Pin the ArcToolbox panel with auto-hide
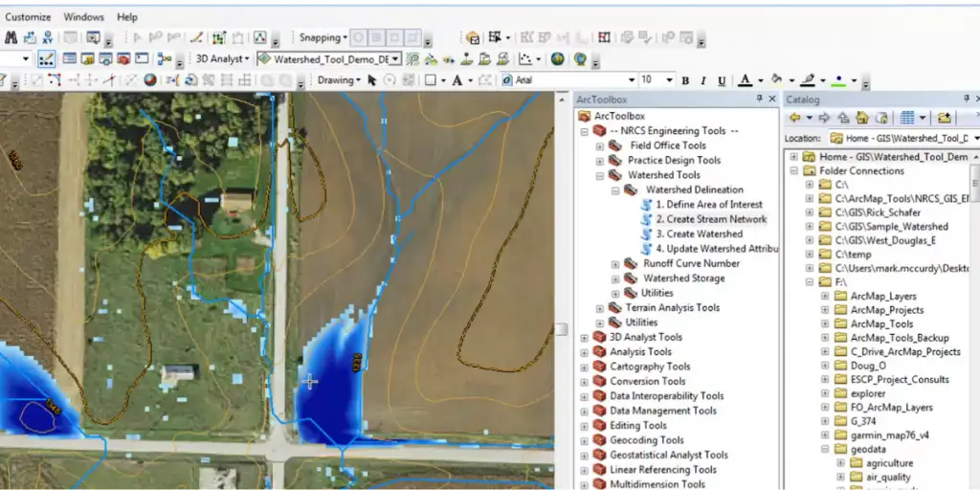Image resolution: width=980 pixels, height=490 pixels. pyautogui.click(x=759, y=100)
